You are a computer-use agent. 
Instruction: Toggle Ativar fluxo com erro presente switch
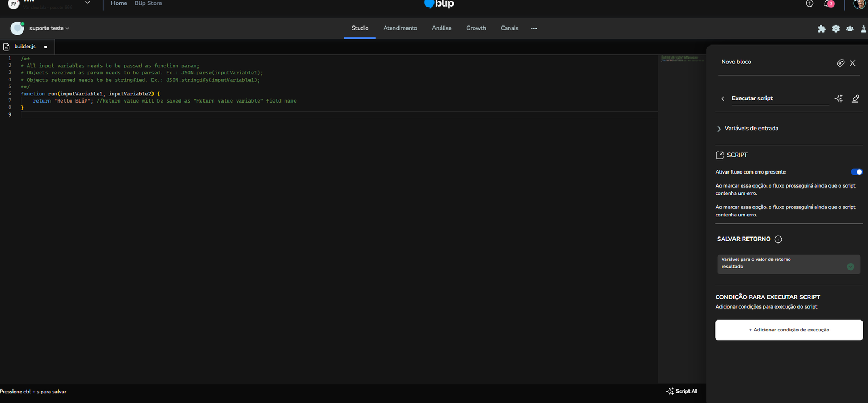coord(857,172)
